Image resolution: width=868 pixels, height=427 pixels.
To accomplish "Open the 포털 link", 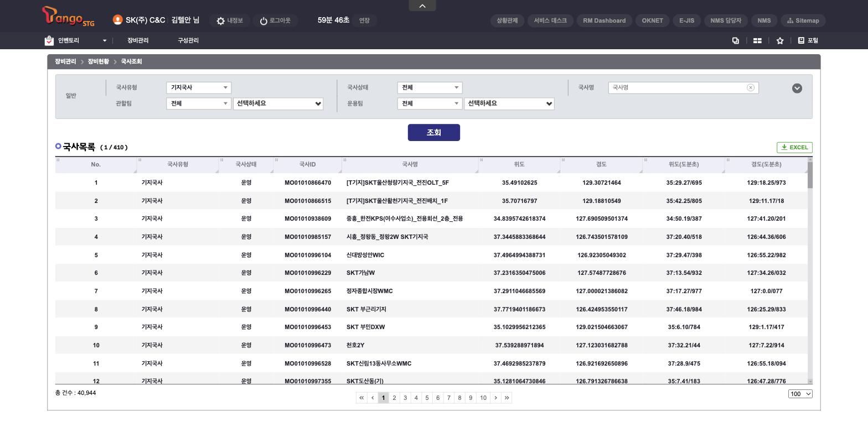I will 808,40.
